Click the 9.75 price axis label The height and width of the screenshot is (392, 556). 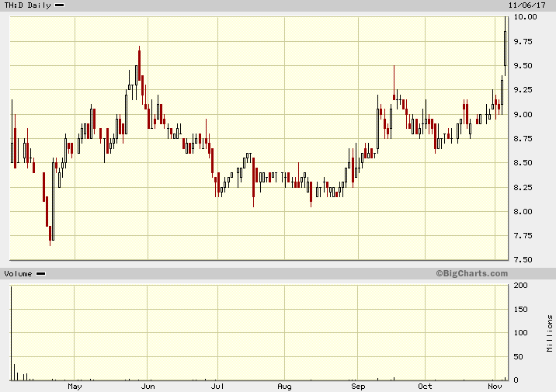point(523,41)
